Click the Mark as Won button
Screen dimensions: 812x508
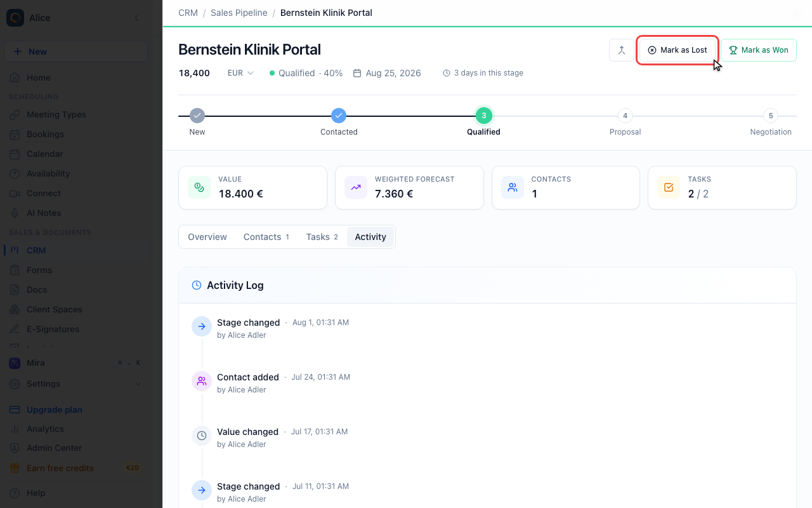click(759, 50)
